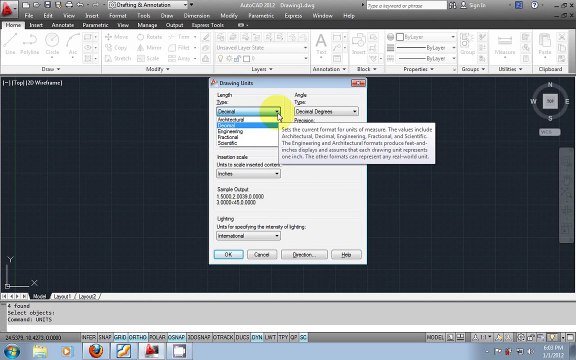Select the Fillet tool
This screenshot has width=576, height=360.
click(x=179, y=48)
